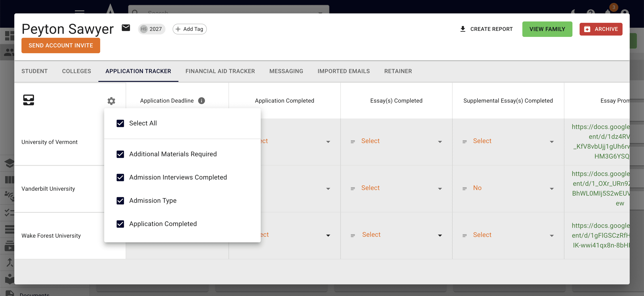Click the lines icon in Wake Forest Essay(s) cell

[352, 235]
